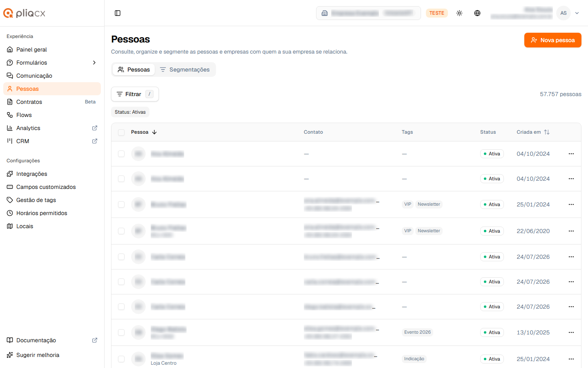Open Documentação external link icon
Image resolution: width=588 pixels, height=368 pixels.
point(95,340)
